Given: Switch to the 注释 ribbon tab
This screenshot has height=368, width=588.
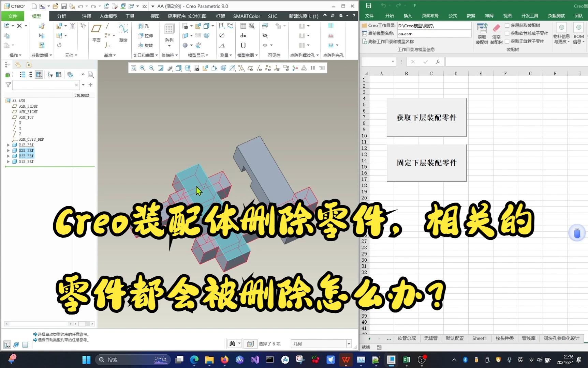Looking at the screenshot, I should tap(87, 16).
